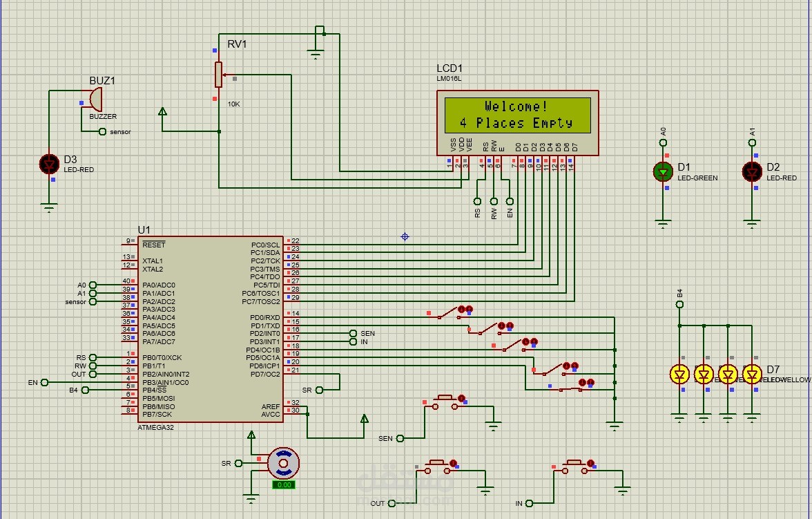This screenshot has width=812, height=519.
Task: Click the ATMEGA32 microcontroller U1
Action: 207,325
